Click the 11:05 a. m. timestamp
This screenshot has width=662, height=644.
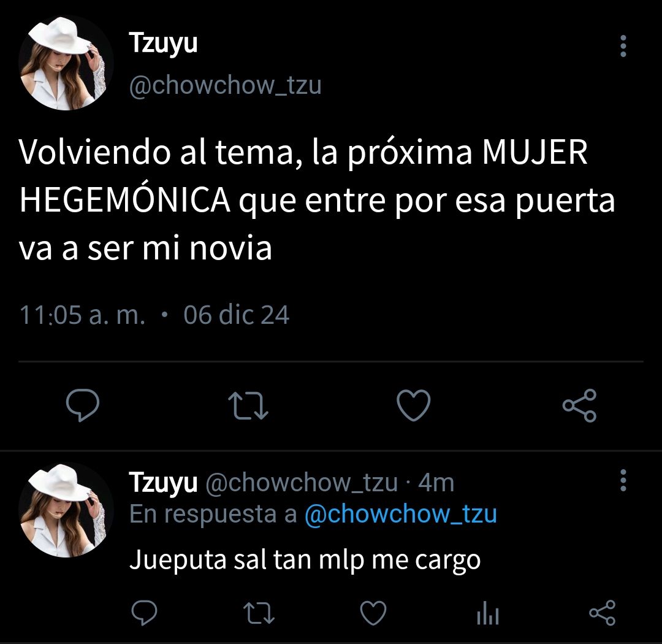coord(82,315)
